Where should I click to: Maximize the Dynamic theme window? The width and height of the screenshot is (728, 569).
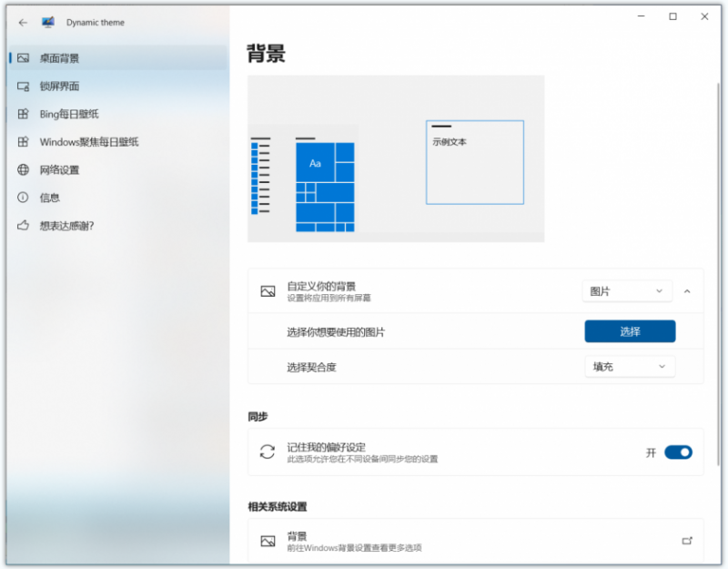point(672,16)
